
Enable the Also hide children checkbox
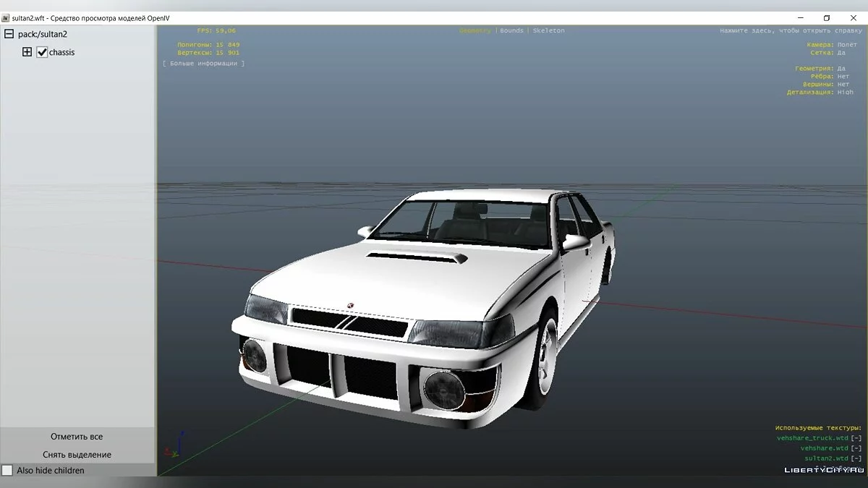pos(7,471)
